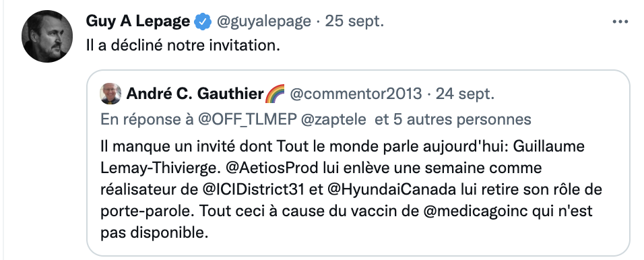
Task: Open the quoted tweet starting 'Il manque un invité'
Action: [x=358, y=163]
